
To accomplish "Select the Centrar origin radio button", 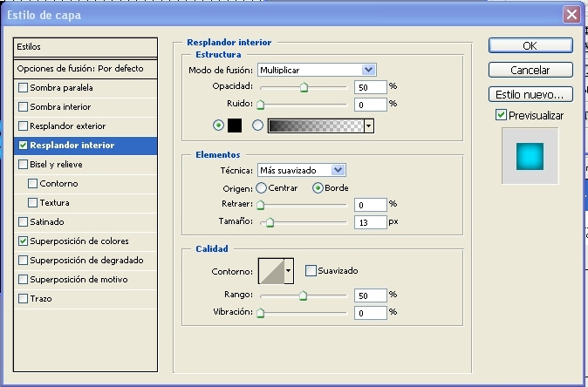I will click(261, 188).
